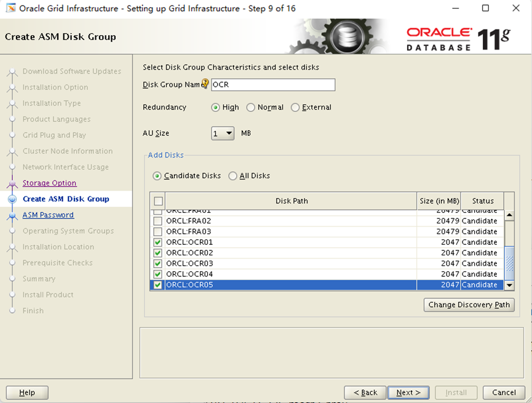Go back with the Back button
The height and width of the screenshot is (403, 532).
(365, 393)
